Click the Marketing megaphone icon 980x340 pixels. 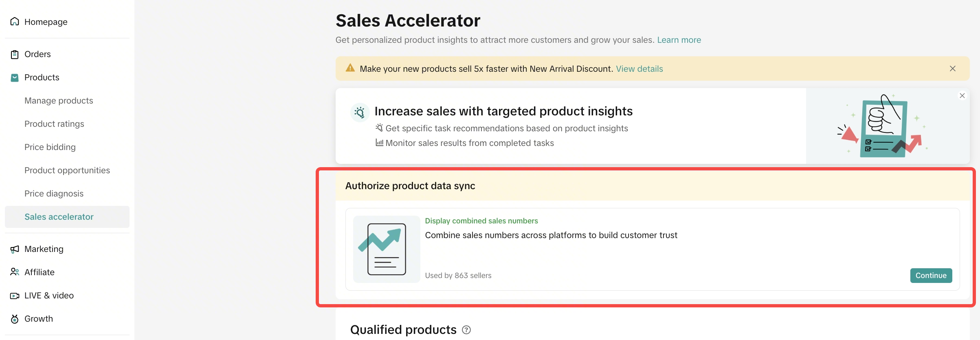[x=15, y=249]
